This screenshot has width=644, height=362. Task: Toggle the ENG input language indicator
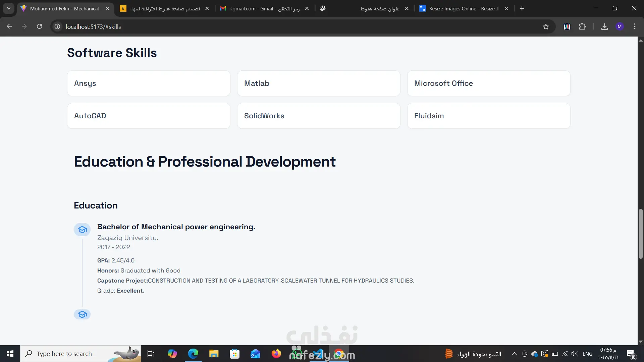tap(587, 354)
